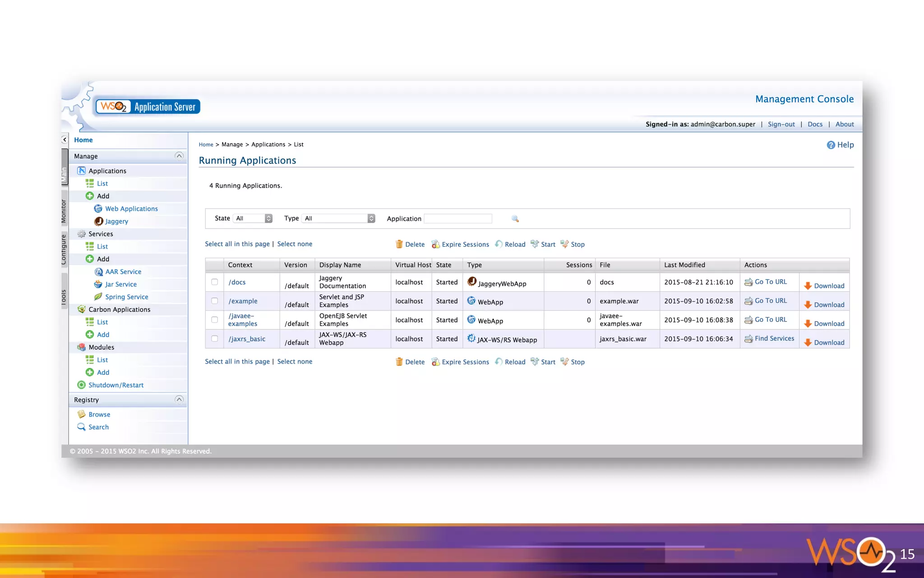
Task: Click the top Expire Sessions icon
Action: pyautogui.click(x=435, y=244)
